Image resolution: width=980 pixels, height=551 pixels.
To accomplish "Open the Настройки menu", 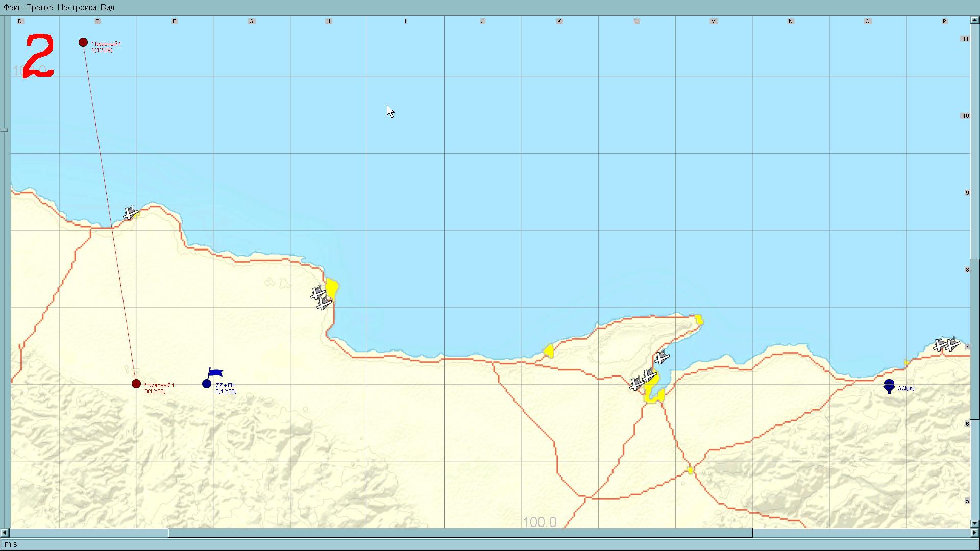I will tap(77, 7).
